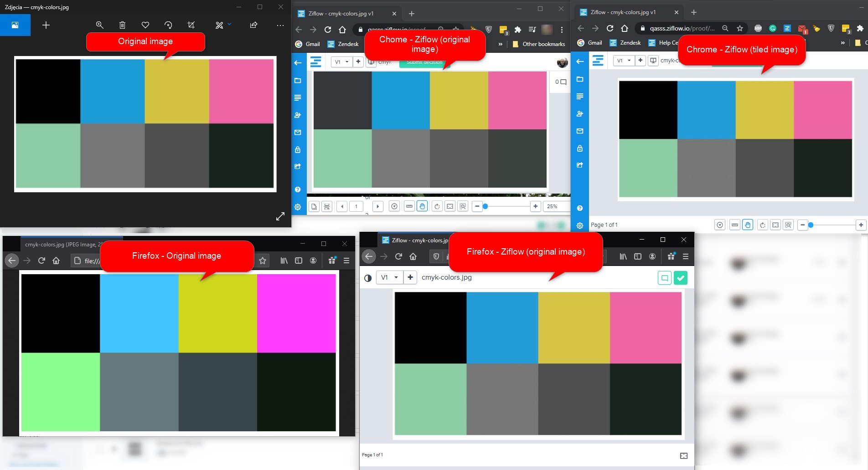The image size is (868, 470).
Task: Open the Photos three-dots more menu
Action: pos(280,25)
